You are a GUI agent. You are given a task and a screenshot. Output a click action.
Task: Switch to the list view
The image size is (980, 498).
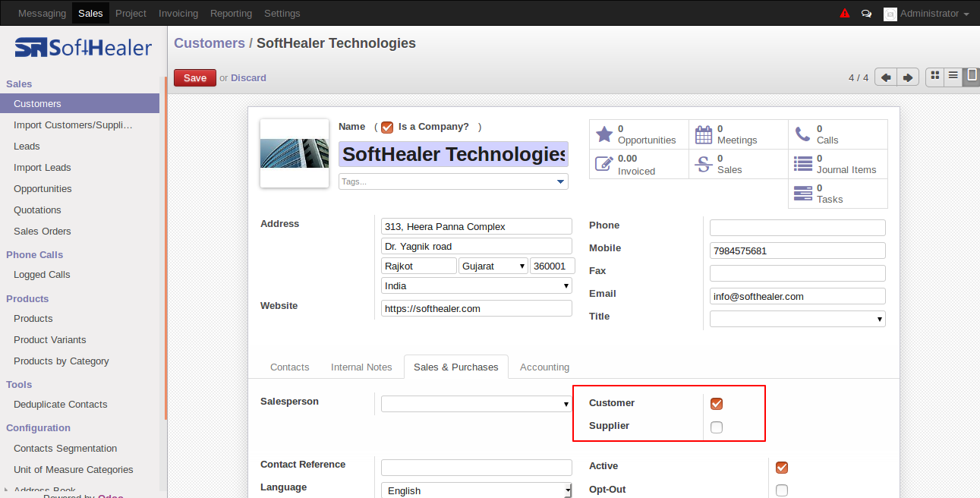point(953,76)
